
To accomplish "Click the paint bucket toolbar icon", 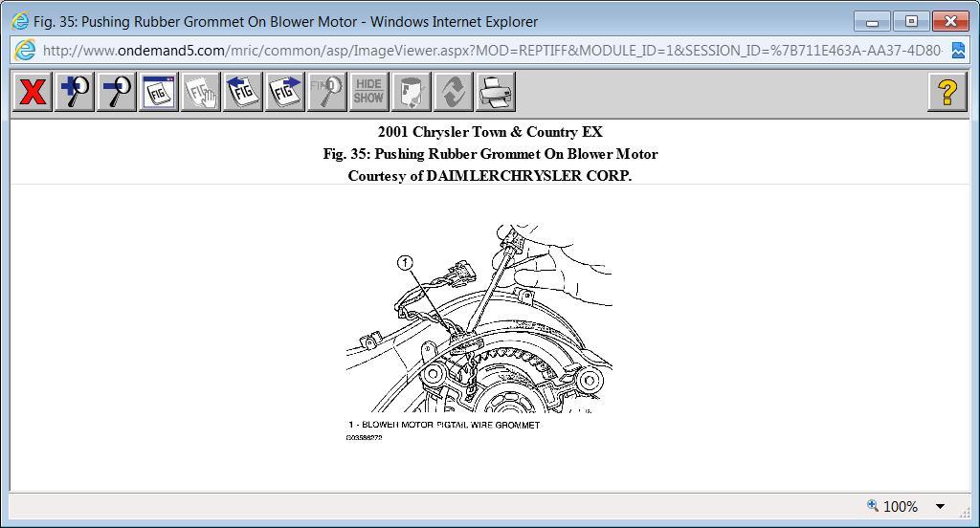I will click(x=412, y=92).
